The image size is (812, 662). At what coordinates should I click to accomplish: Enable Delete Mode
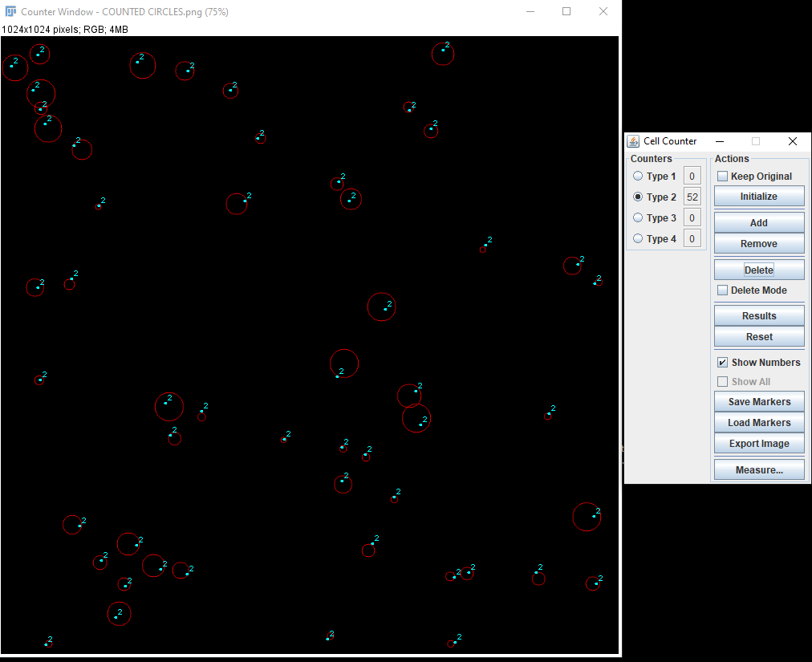(x=722, y=290)
